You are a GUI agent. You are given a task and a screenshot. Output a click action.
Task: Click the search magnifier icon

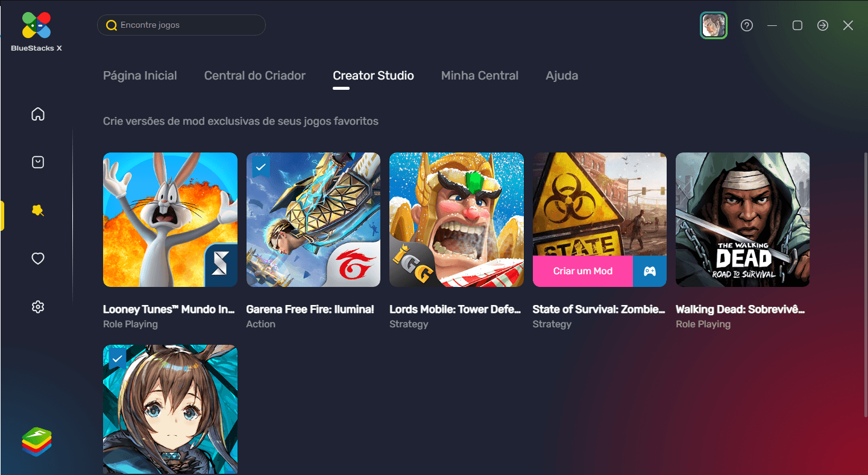pos(112,25)
